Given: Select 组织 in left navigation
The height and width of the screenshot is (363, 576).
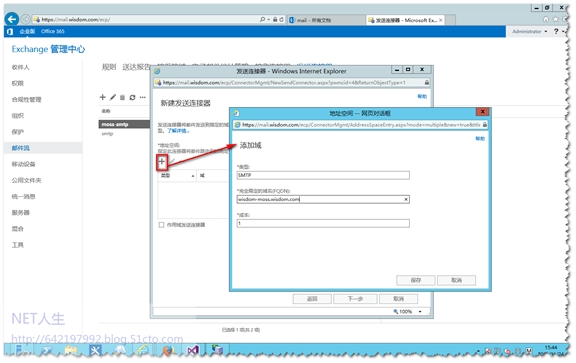Looking at the screenshot, I should (x=18, y=116).
